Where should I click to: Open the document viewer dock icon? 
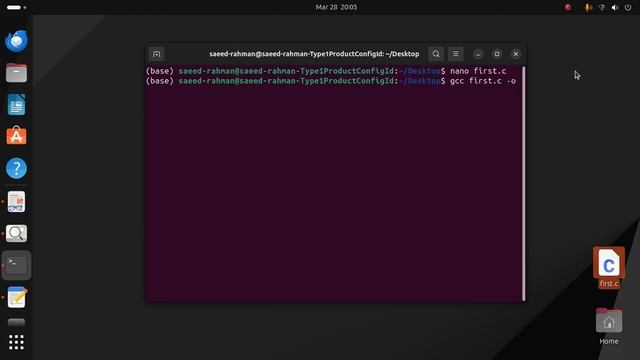16,202
